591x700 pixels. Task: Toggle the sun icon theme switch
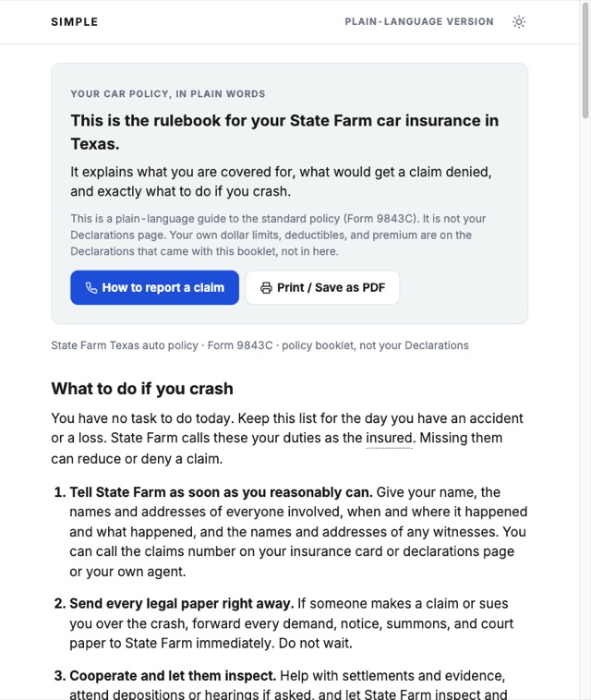[x=519, y=22]
